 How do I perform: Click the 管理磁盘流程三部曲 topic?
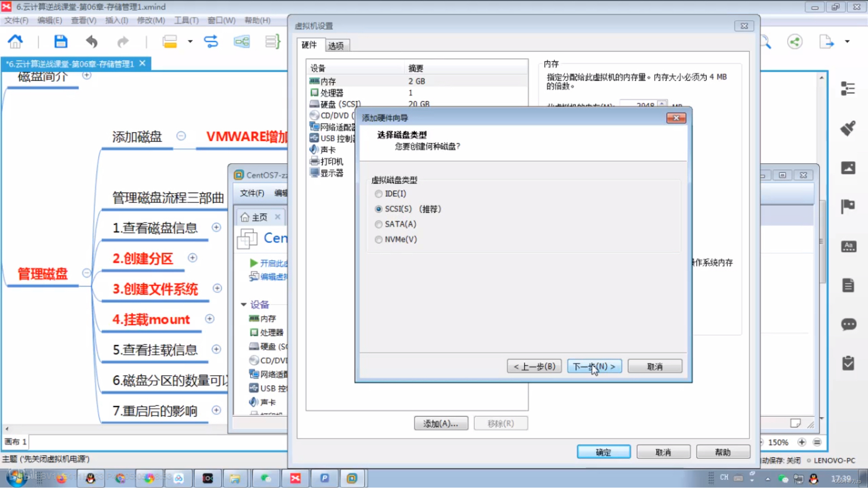click(x=168, y=198)
